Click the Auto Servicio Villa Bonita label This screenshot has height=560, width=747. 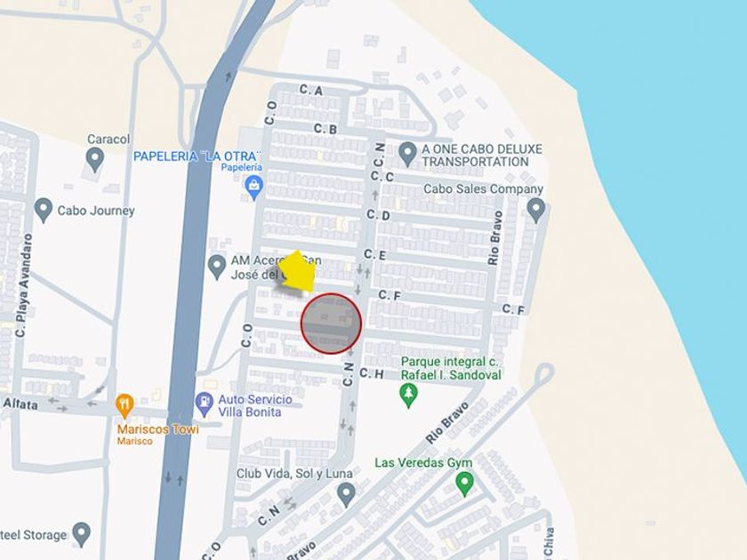click(x=255, y=405)
